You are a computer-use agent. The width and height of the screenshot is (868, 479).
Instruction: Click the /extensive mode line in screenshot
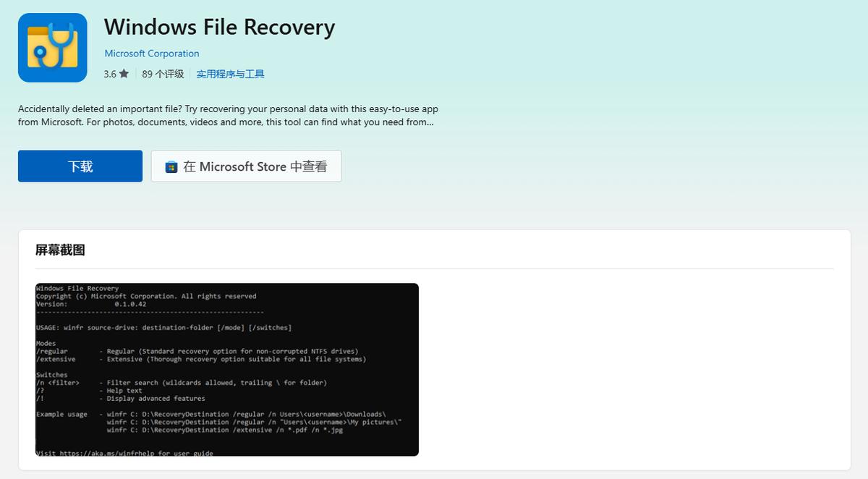pyautogui.click(x=201, y=359)
